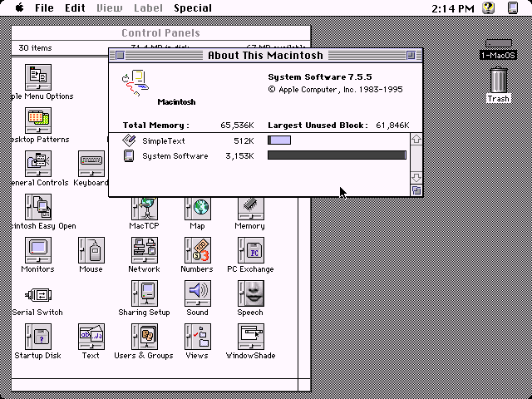This screenshot has width=532, height=399.
Task: Open the File menu
Action: [x=44, y=7]
